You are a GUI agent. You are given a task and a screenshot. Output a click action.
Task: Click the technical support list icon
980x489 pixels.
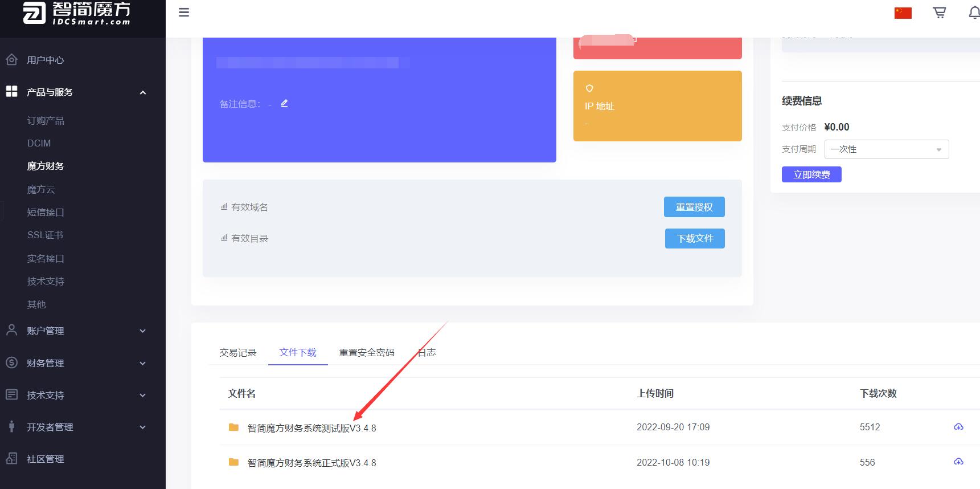(11, 394)
